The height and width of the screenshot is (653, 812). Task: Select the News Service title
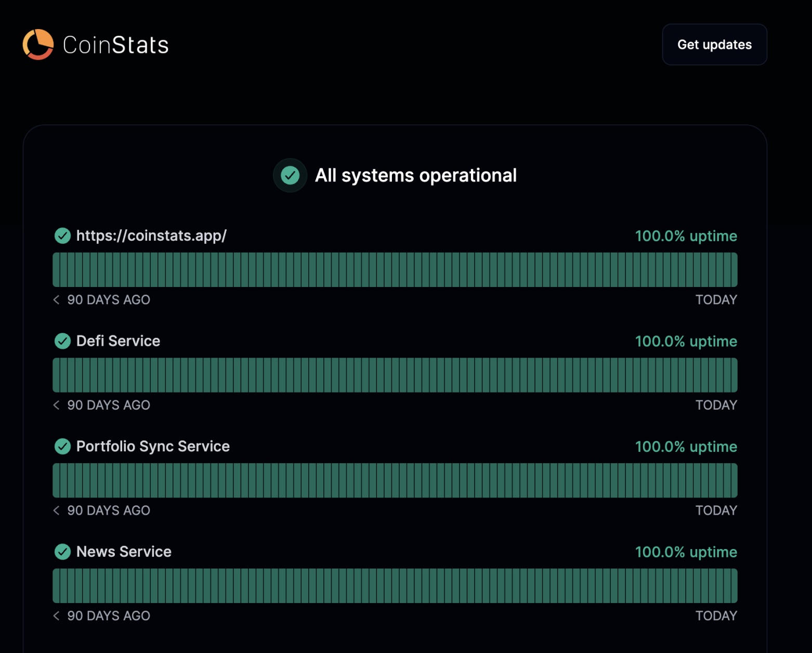(124, 552)
